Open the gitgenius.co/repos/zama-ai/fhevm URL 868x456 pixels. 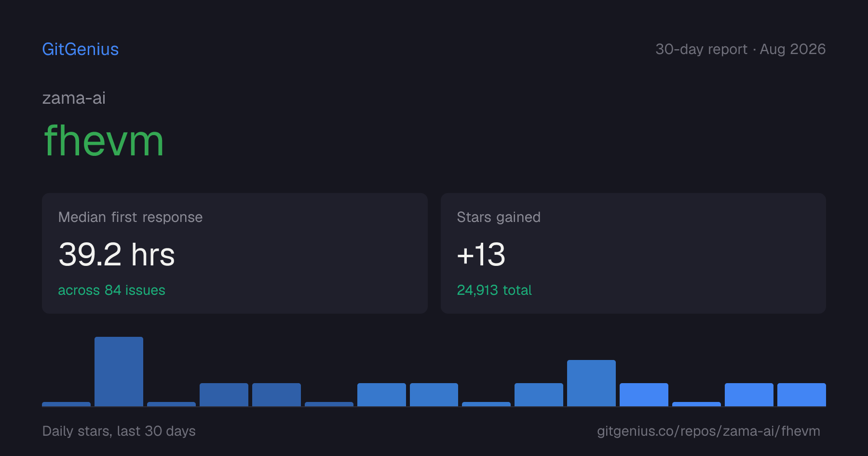tap(708, 431)
